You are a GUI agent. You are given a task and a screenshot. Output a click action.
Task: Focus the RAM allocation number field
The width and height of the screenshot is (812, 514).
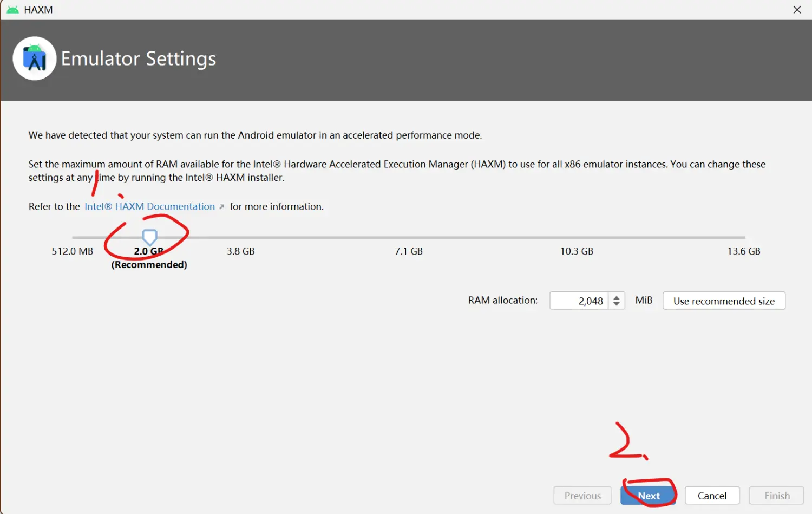[x=579, y=301]
